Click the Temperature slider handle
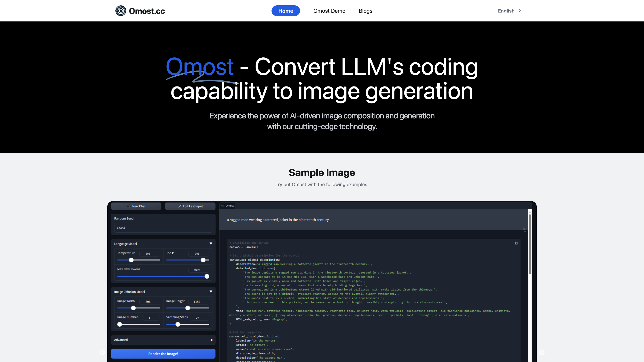 click(x=131, y=260)
